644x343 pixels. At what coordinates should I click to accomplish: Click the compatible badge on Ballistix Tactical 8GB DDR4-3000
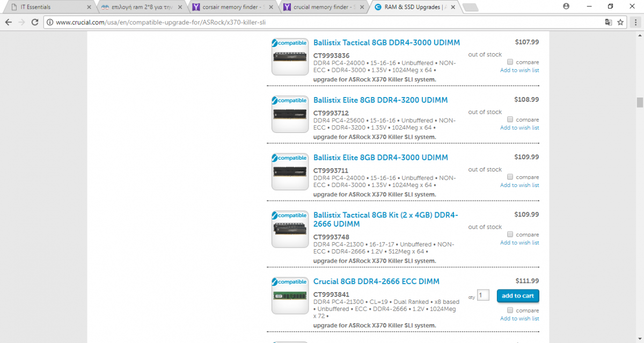coord(289,43)
